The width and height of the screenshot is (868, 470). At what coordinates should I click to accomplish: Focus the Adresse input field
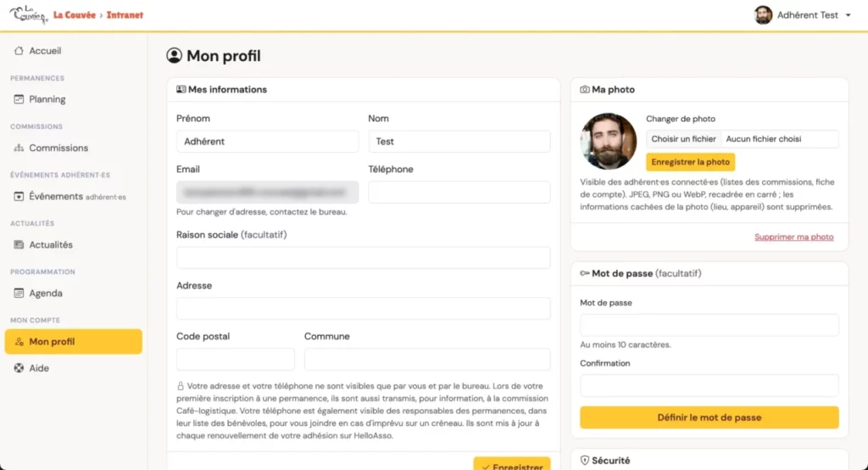point(363,309)
